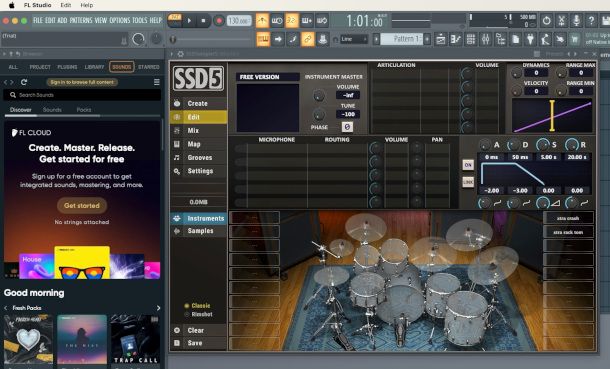Open the Edit menu in macOS menu bar

tap(66, 5)
